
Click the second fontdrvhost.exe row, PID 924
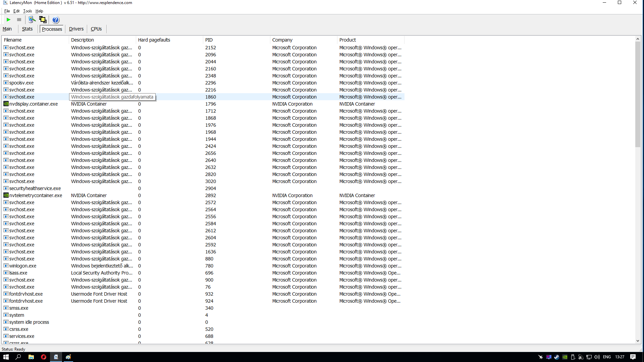(x=203, y=301)
